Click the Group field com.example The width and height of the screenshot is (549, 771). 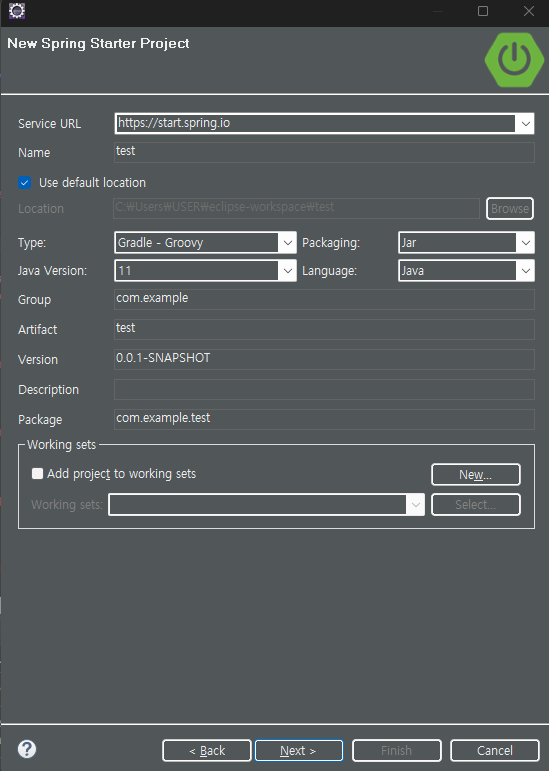click(324, 299)
